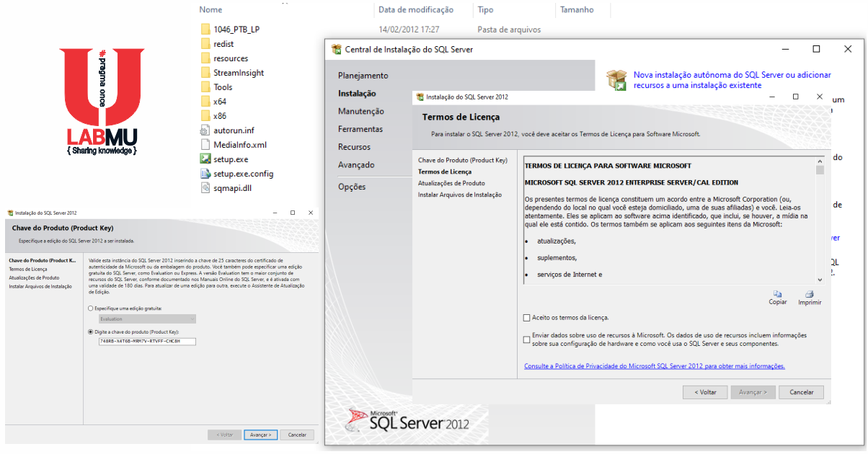Open the Evaluation edition dropdown
This screenshot has width=868, height=454.
[x=147, y=319]
